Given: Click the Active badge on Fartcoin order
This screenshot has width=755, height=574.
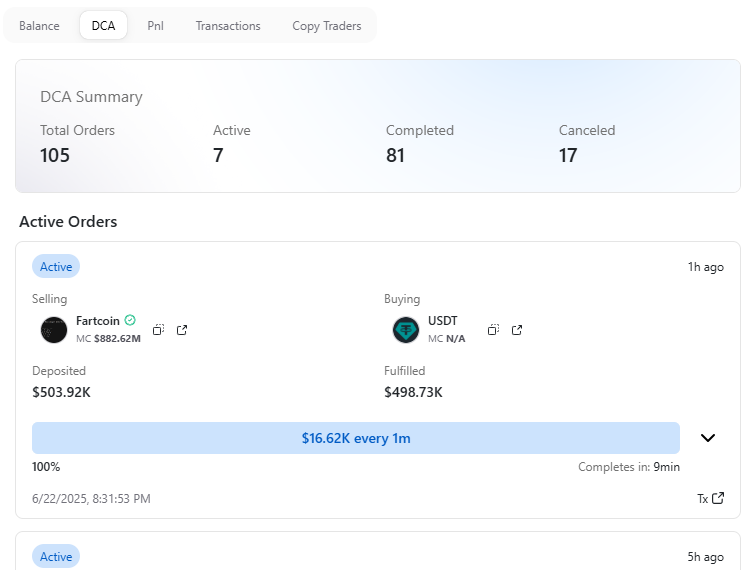Looking at the screenshot, I should pyautogui.click(x=56, y=267).
